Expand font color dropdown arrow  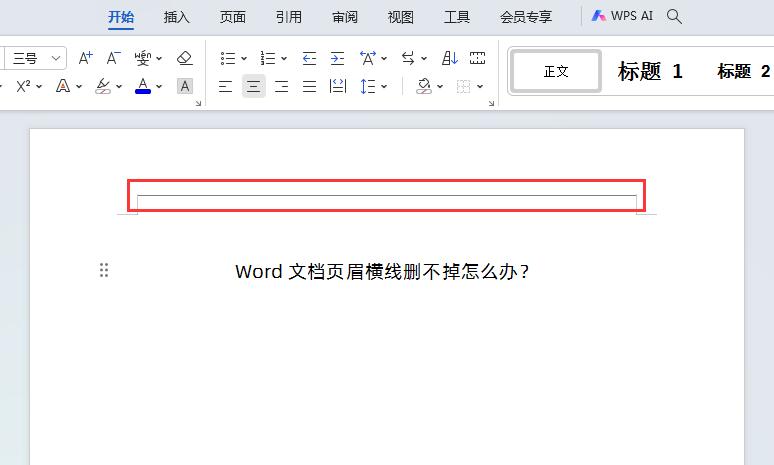coord(159,87)
